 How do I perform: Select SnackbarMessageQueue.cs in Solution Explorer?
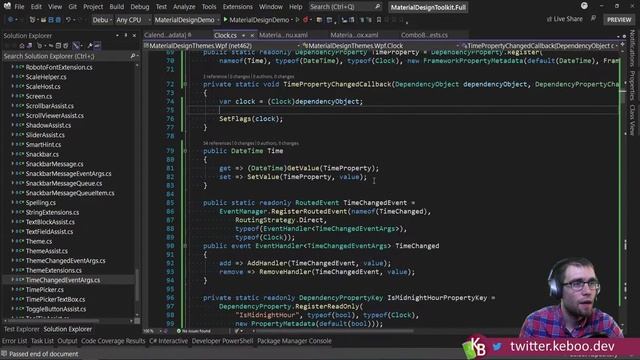[x=64, y=183]
